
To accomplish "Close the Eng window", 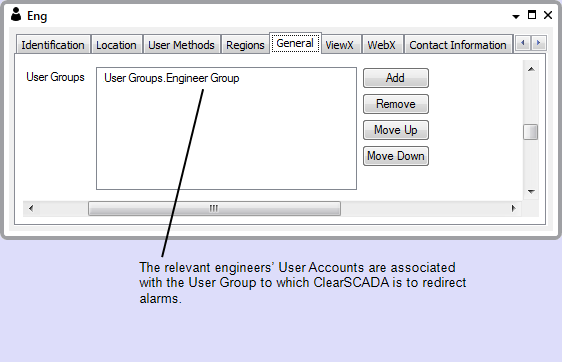I will click(x=548, y=15).
